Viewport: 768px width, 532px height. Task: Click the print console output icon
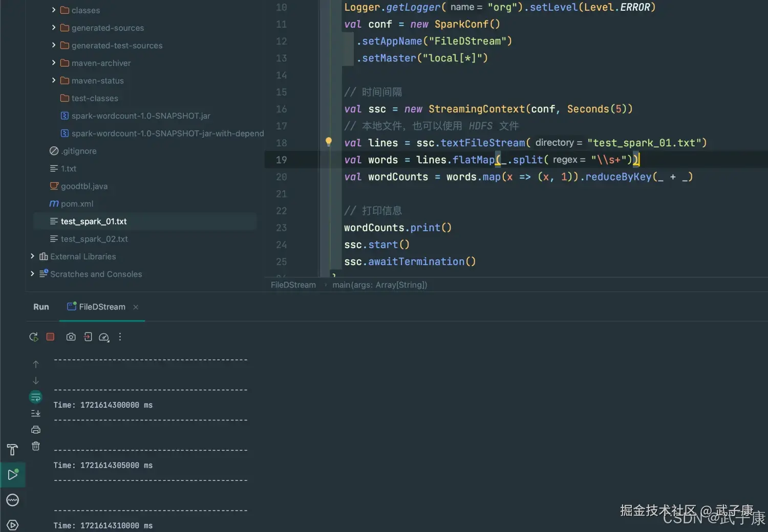point(36,430)
